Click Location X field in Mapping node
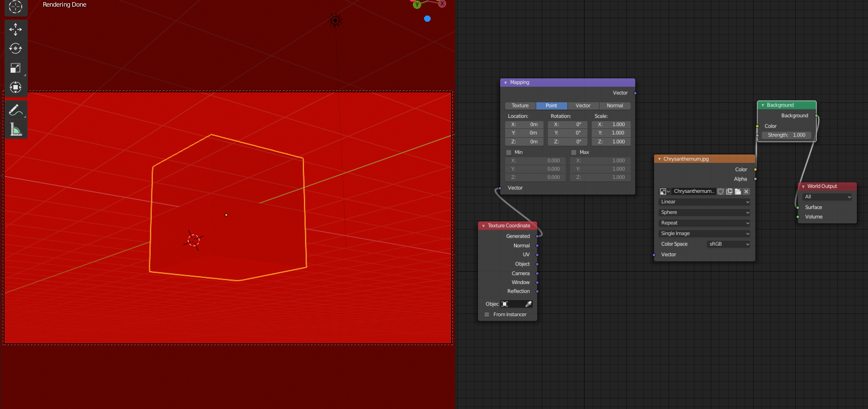 (x=524, y=124)
